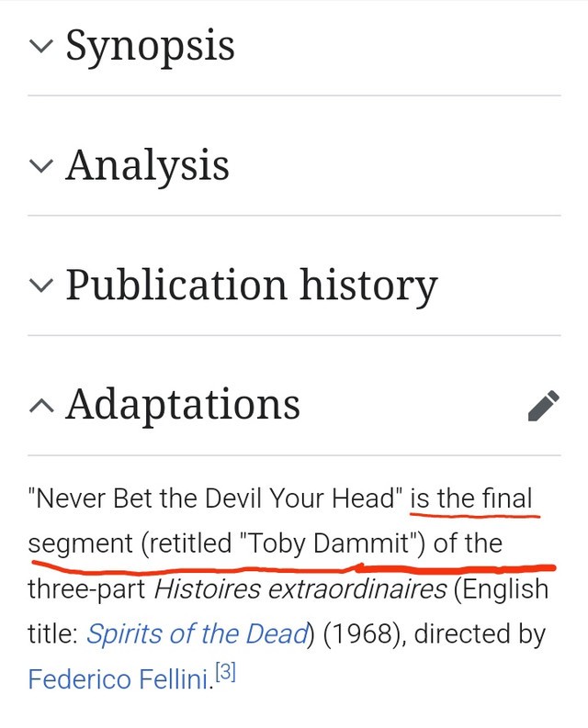Image resolution: width=588 pixels, height=728 pixels.
Task: Click the citation reference [3]
Action: coord(226,672)
